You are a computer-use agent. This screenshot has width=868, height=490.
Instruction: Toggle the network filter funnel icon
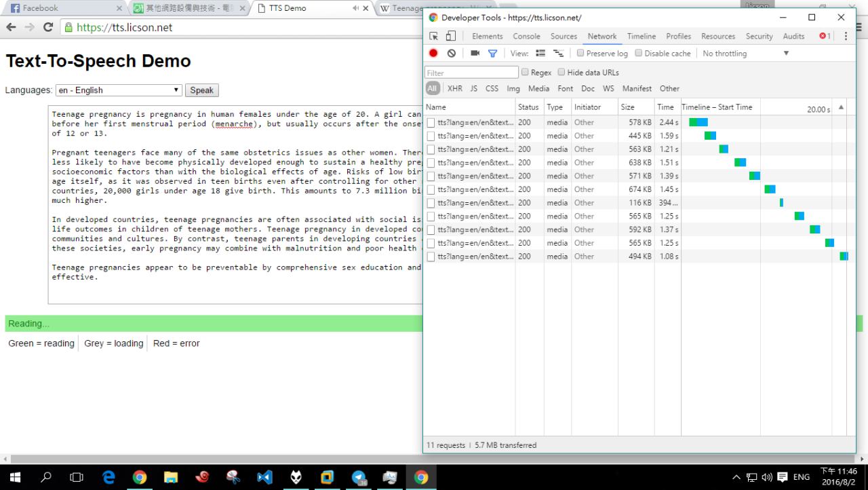[493, 54]
